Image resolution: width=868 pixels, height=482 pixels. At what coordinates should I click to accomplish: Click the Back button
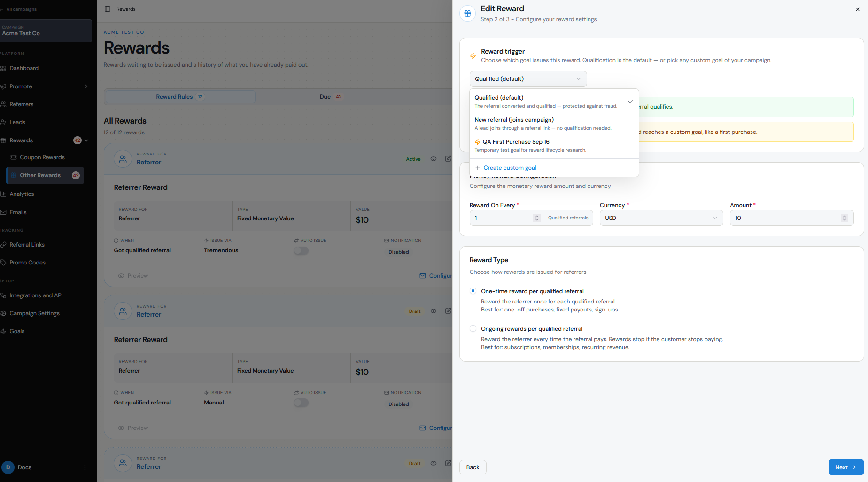coord(473,467)
